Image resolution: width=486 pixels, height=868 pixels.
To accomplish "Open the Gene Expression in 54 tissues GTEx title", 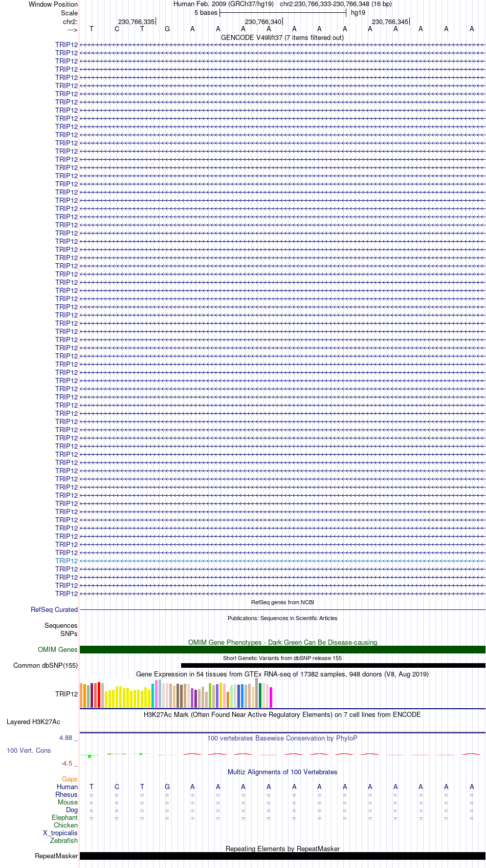I will click(282, 674).
